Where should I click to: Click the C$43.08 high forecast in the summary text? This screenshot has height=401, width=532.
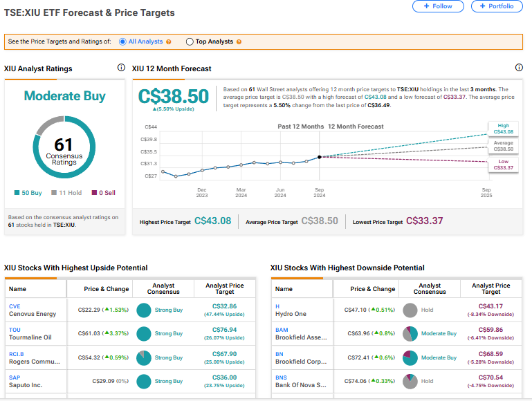click(x=375, y=97)
